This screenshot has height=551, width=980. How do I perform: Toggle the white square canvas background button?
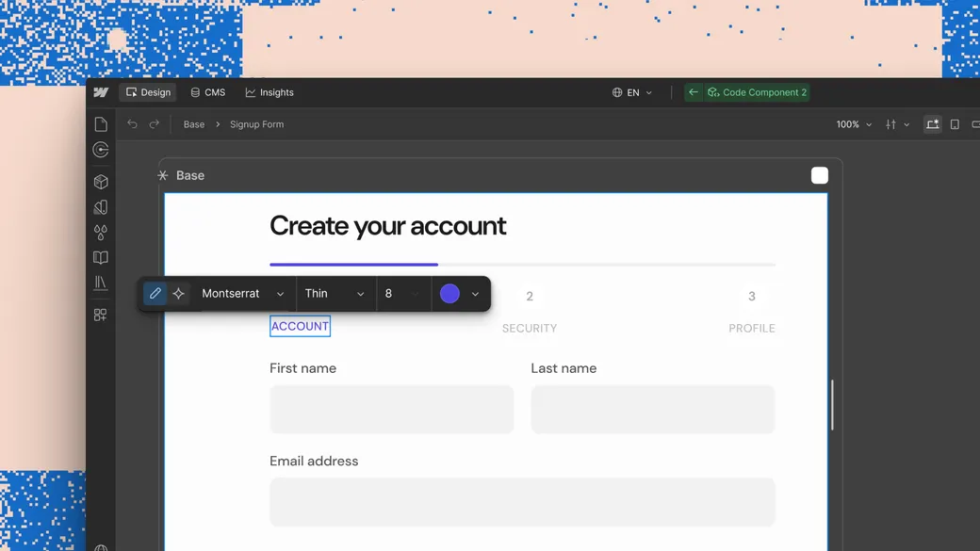pyautogui.click(x=820, y=175)
